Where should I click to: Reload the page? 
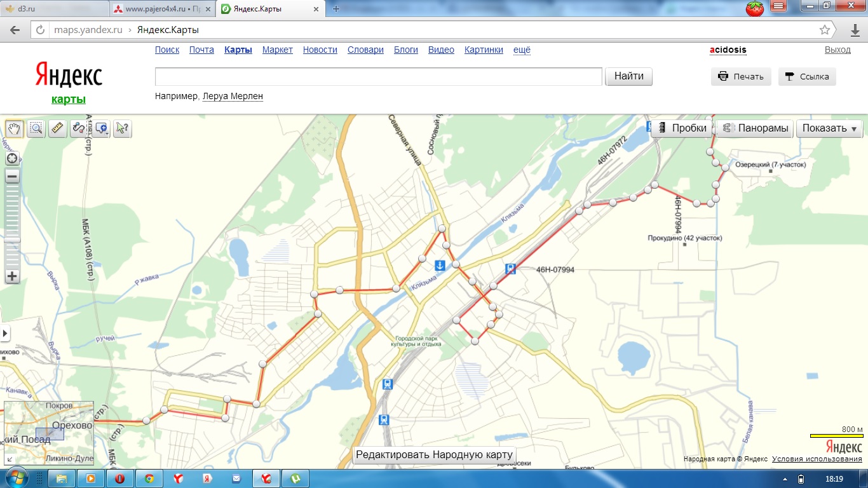[40, 30]
